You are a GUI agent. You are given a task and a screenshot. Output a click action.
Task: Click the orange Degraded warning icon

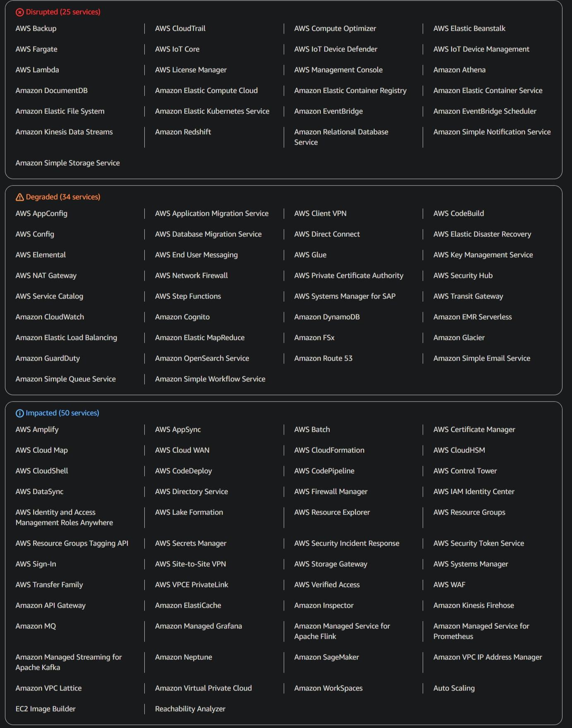(x=19, y=197)
